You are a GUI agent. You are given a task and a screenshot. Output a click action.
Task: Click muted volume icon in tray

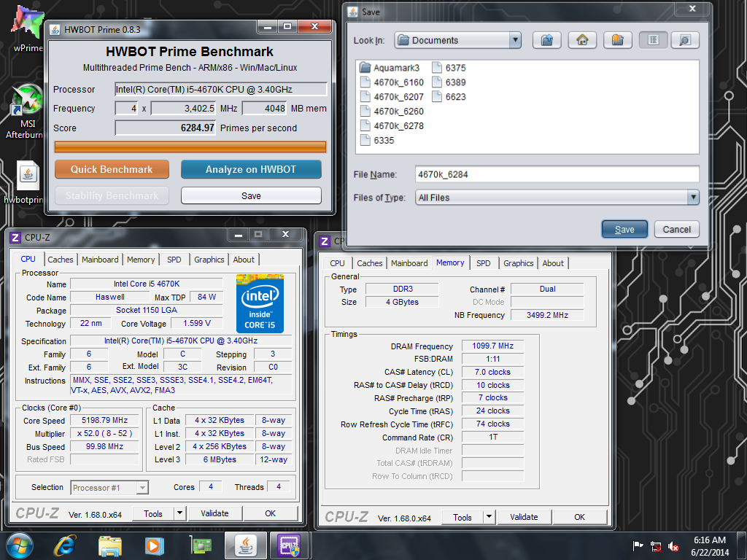click(x=673, y=546)
